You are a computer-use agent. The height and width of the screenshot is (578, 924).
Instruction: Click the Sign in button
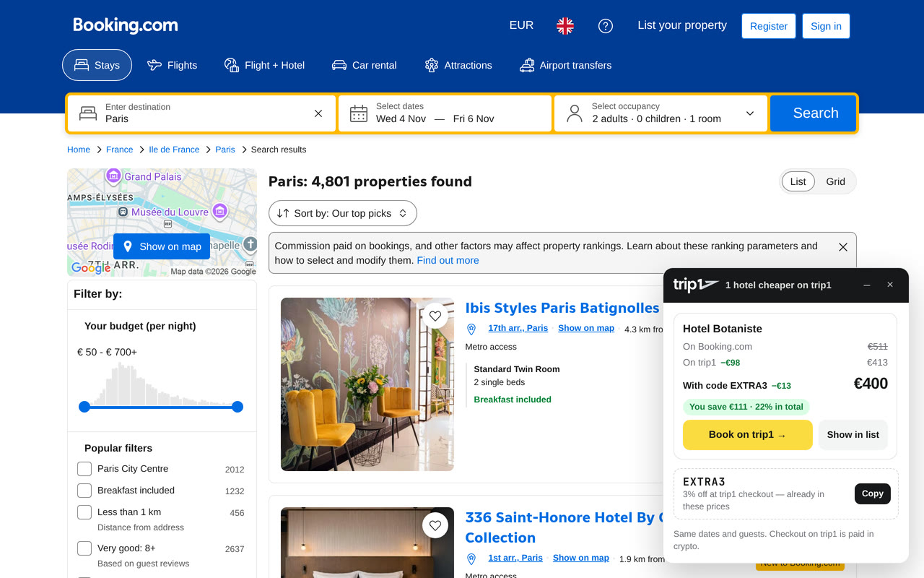[x=826, y=26]
